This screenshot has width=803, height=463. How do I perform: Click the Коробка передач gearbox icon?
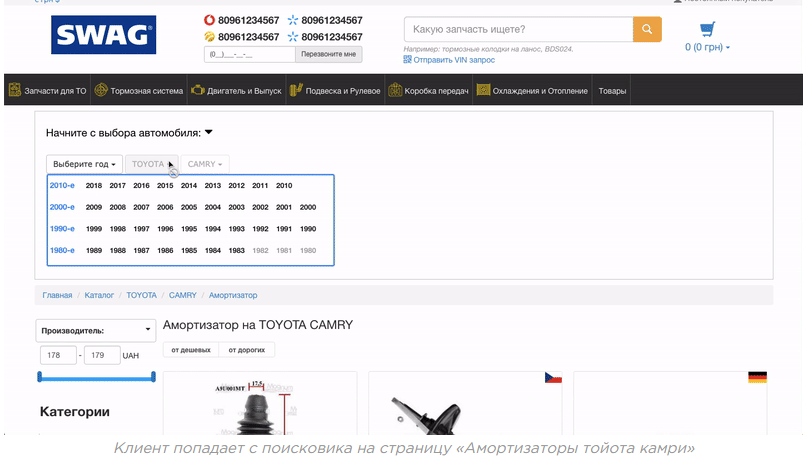(395, 90)
